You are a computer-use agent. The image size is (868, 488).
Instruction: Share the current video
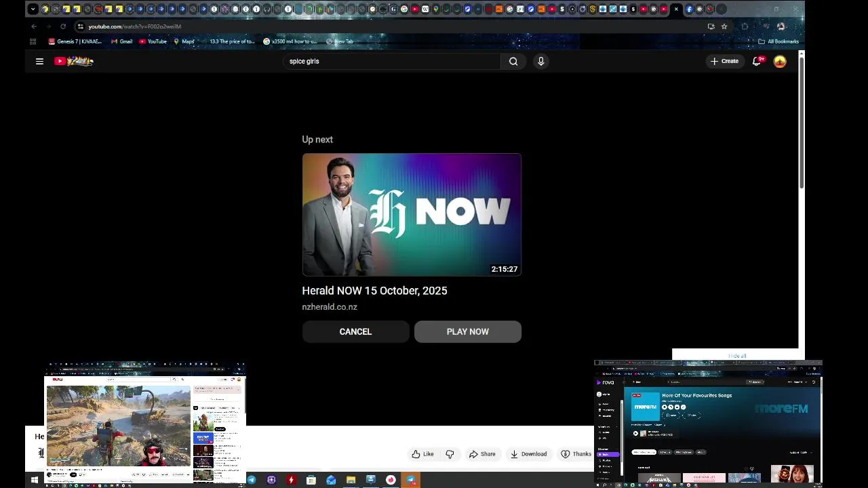[482, 454]
